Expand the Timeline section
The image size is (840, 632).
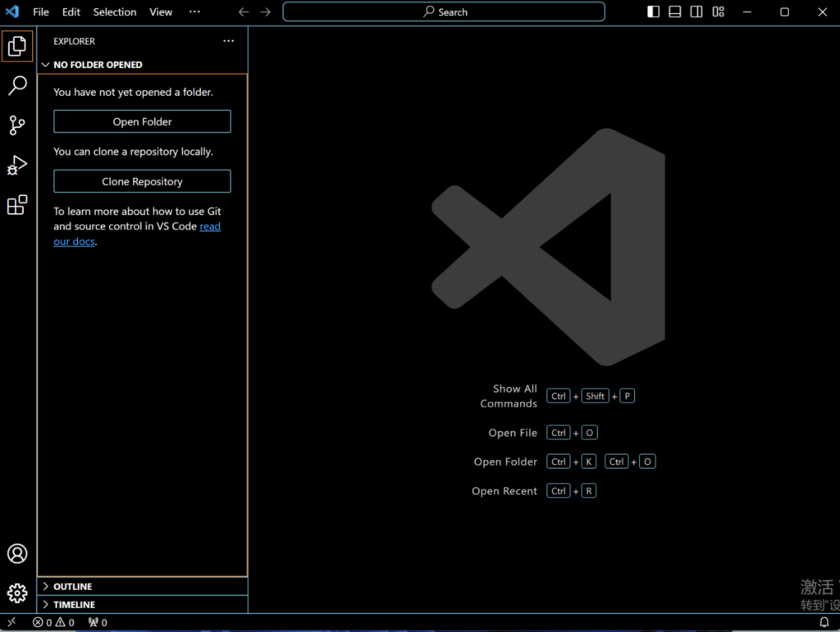pyautogui.click(x=143, y=605)
